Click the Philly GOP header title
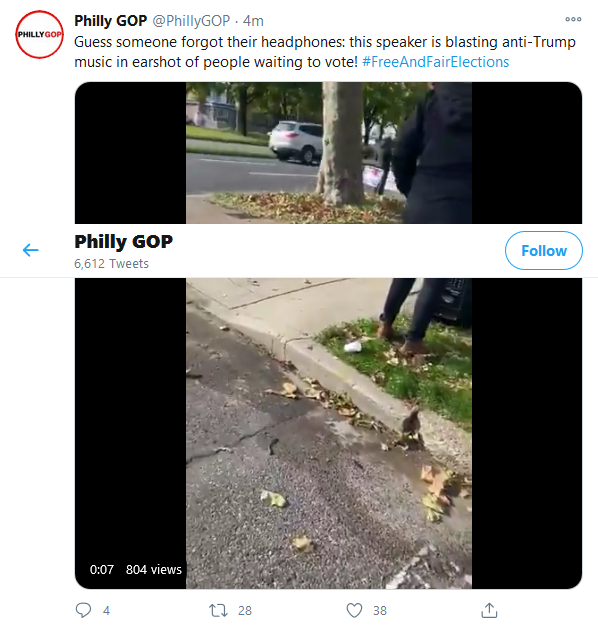 click(x=124, y=241)
